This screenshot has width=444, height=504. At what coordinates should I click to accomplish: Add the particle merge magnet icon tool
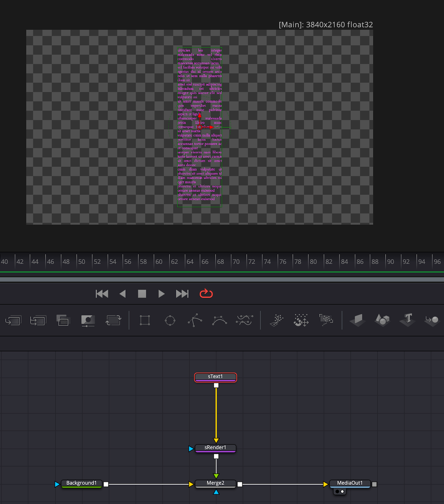[301, 320]
